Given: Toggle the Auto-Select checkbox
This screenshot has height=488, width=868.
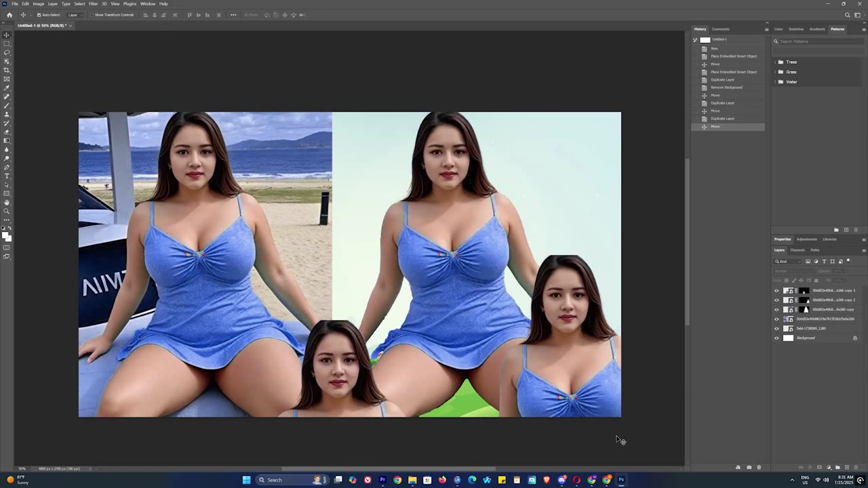Looking at the screenshot, I should 39,15.
